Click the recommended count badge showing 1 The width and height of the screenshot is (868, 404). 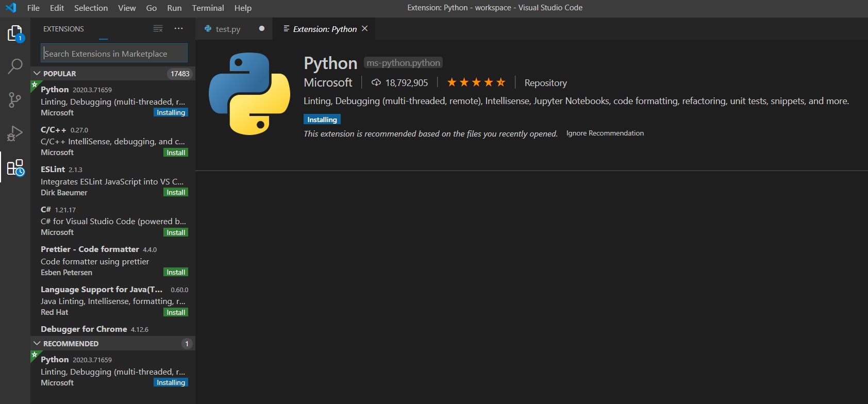click(x=187, y=344)
